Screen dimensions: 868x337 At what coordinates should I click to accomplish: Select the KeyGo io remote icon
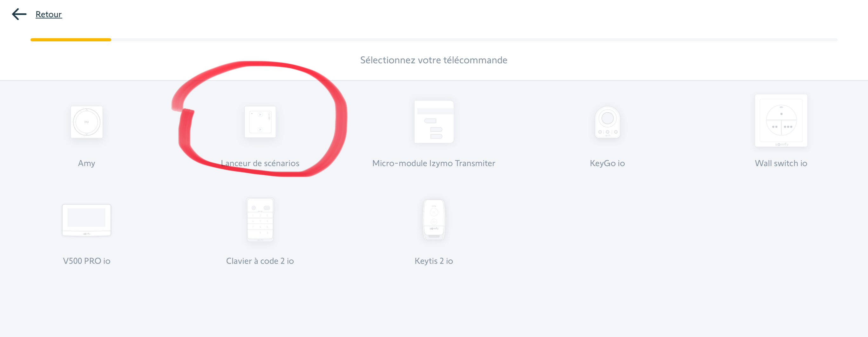click(x=607, y=122)
